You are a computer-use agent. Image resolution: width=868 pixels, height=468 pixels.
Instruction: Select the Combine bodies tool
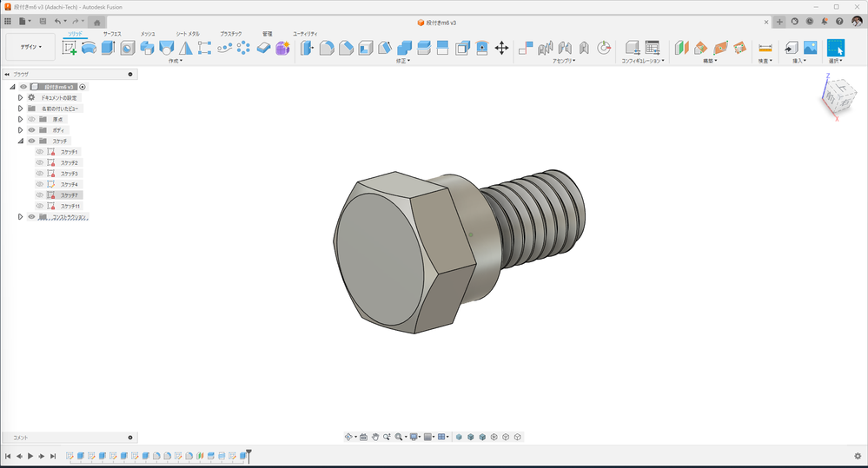(404, 48)
